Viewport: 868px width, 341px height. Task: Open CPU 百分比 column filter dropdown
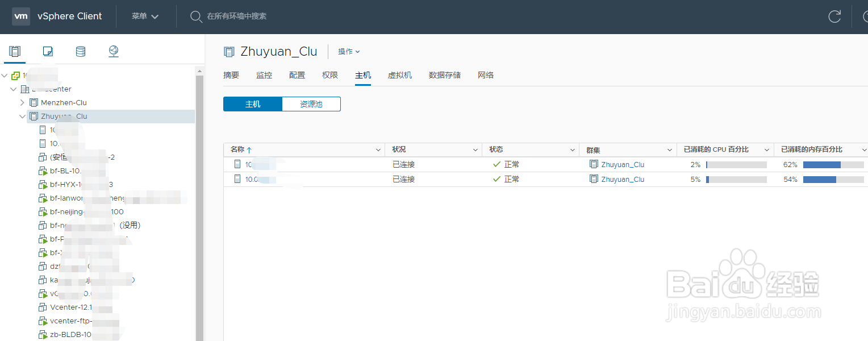pyautogui.click(x=767, y=150)
